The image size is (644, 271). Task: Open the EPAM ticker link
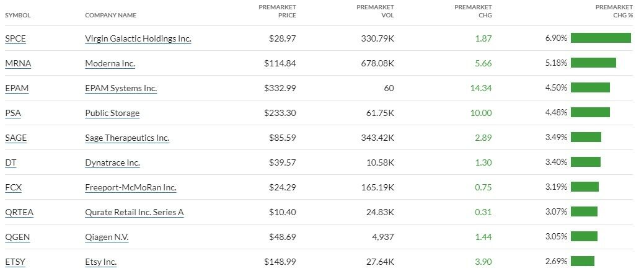(x=17, y=88)
